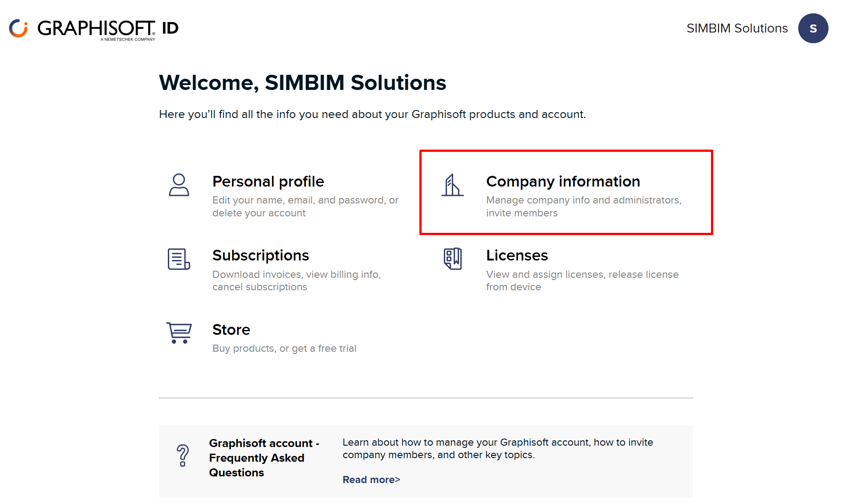The image size is (853, 504).
Task: Click the FAQ question mark icon
Action: pyautogui.click(x=183, y=455)
